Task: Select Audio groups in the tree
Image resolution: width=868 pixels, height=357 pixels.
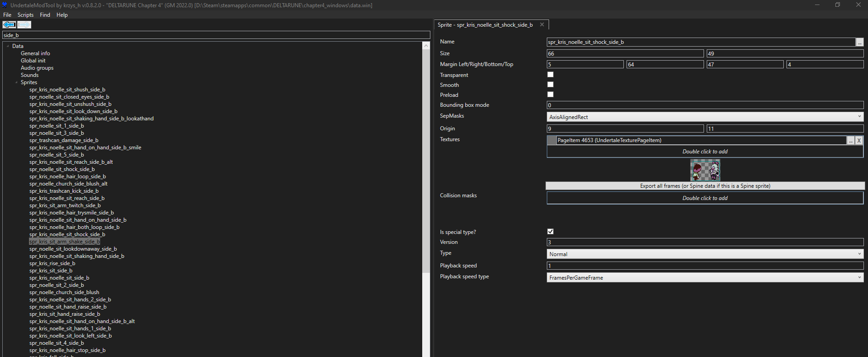Action: 37,68
